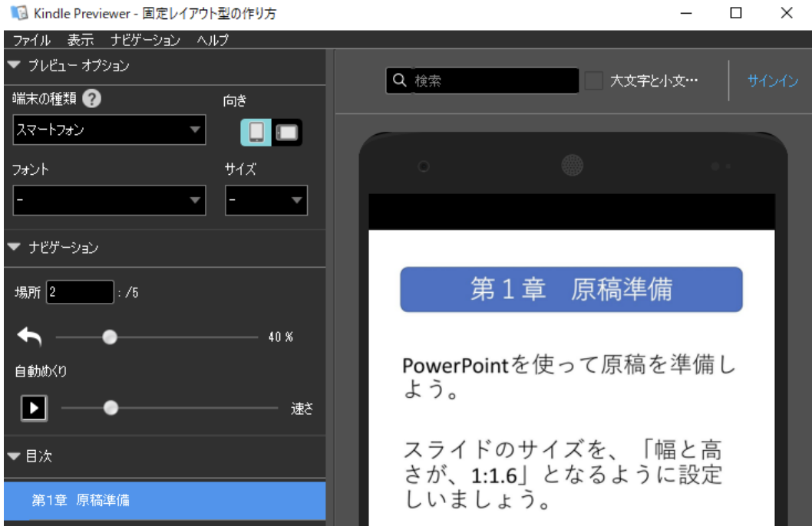Open the フォント dropdown

(x=109, y=200)
